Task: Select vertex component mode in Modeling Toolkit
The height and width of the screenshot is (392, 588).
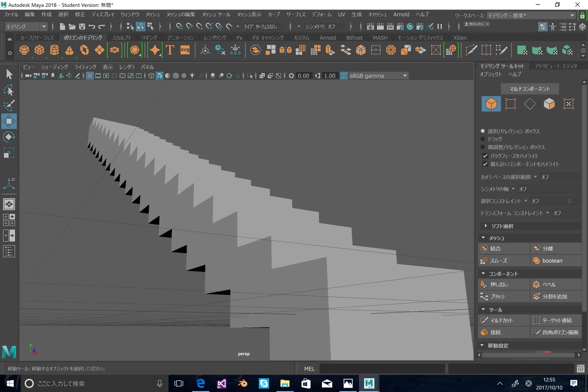Action: click(x=511, y=104)
